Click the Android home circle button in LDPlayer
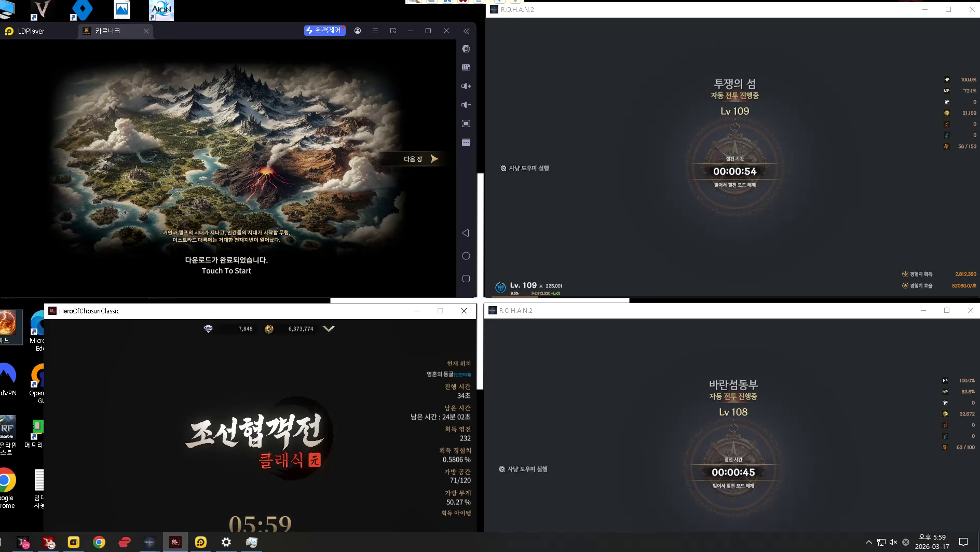This screenshot has width=980, height=552. click(466, 256)
